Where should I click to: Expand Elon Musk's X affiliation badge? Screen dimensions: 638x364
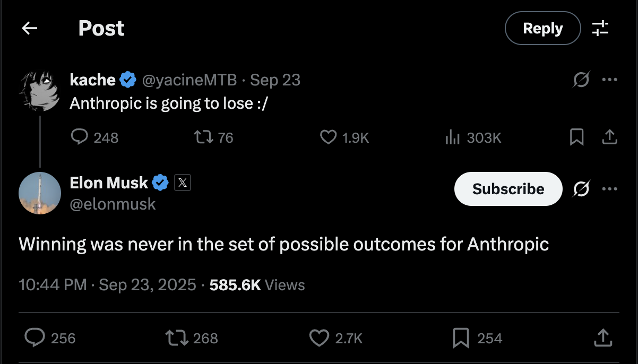[x=182, y=183]
